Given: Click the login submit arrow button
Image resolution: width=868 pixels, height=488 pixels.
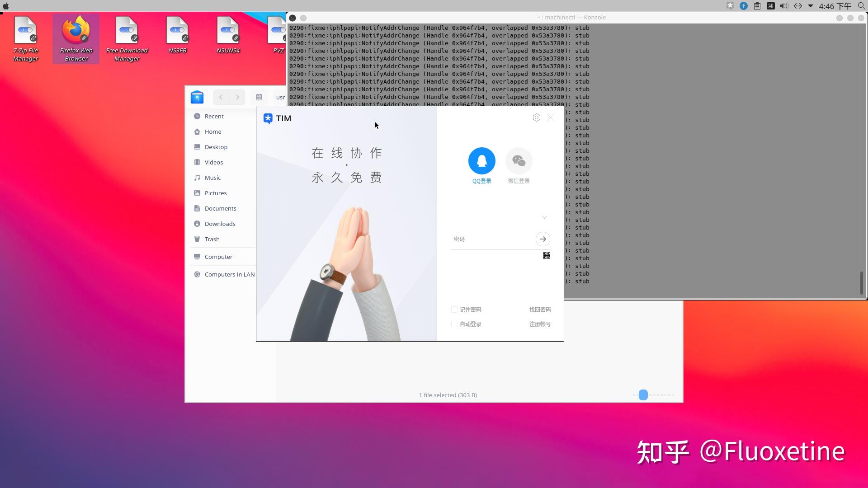Looking at the screenshot, I should (542, 238).
